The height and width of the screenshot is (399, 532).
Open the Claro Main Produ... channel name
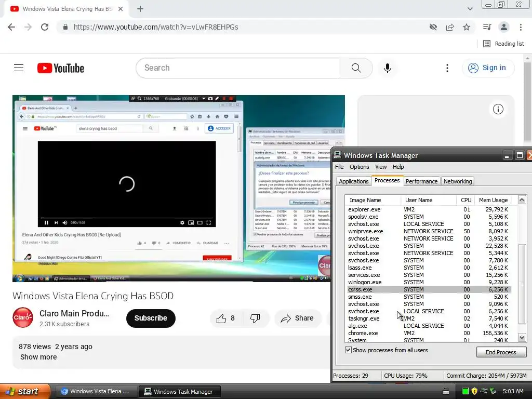point(74,313)
